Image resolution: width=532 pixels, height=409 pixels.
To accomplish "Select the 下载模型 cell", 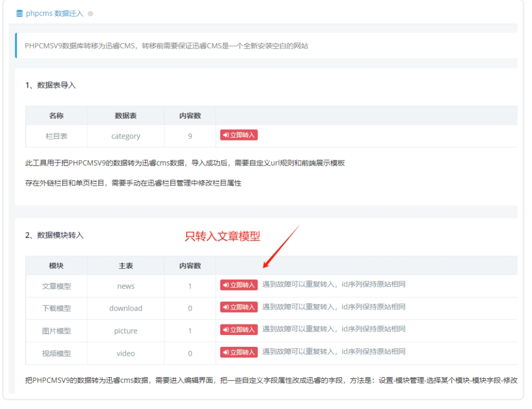I will (x=56, y=308).
